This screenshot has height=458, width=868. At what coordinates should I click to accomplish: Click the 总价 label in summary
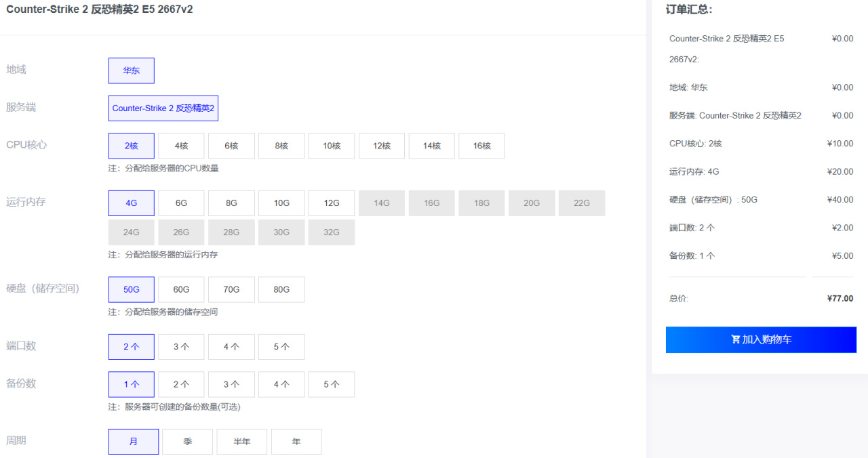click(x=679, y=298)
